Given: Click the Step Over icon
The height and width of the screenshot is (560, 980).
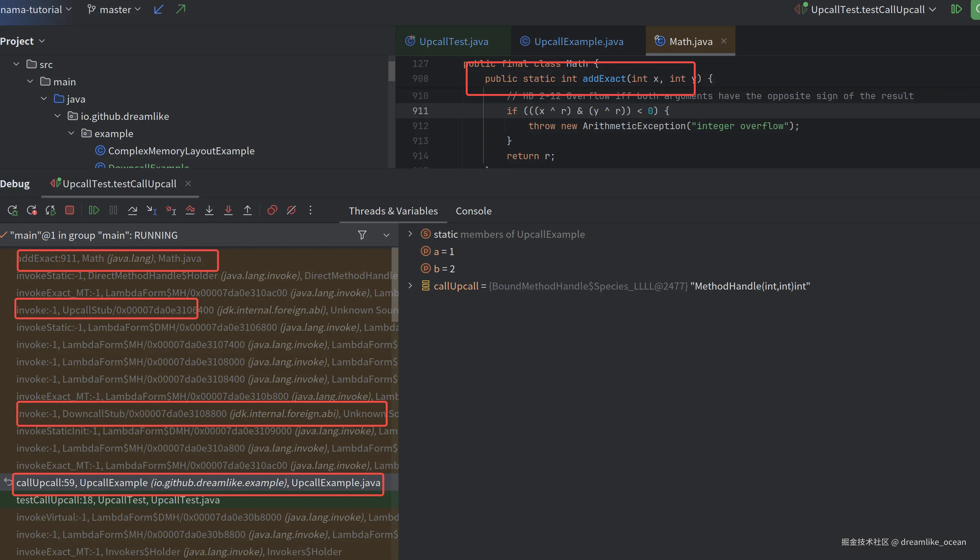Looking at the screenshot, I should point(133,210).
